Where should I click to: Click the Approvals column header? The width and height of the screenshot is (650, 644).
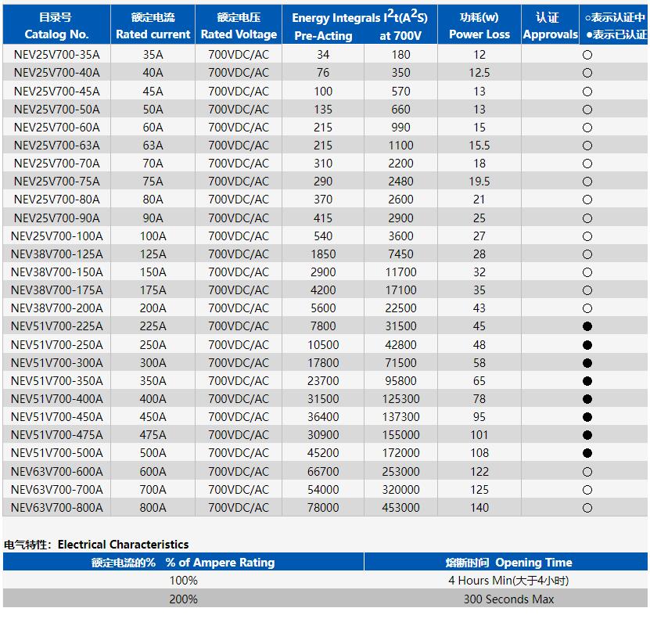coord(550,26)
